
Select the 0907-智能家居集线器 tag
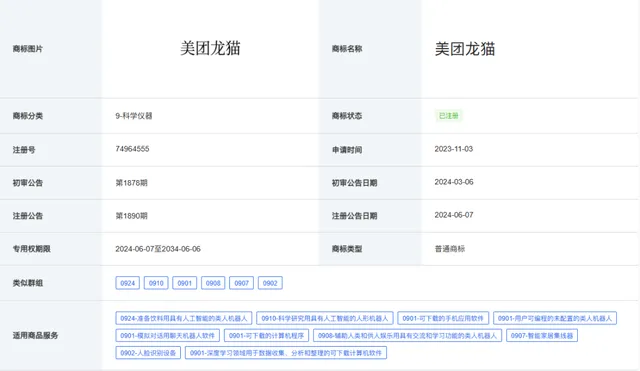[542, 335]
